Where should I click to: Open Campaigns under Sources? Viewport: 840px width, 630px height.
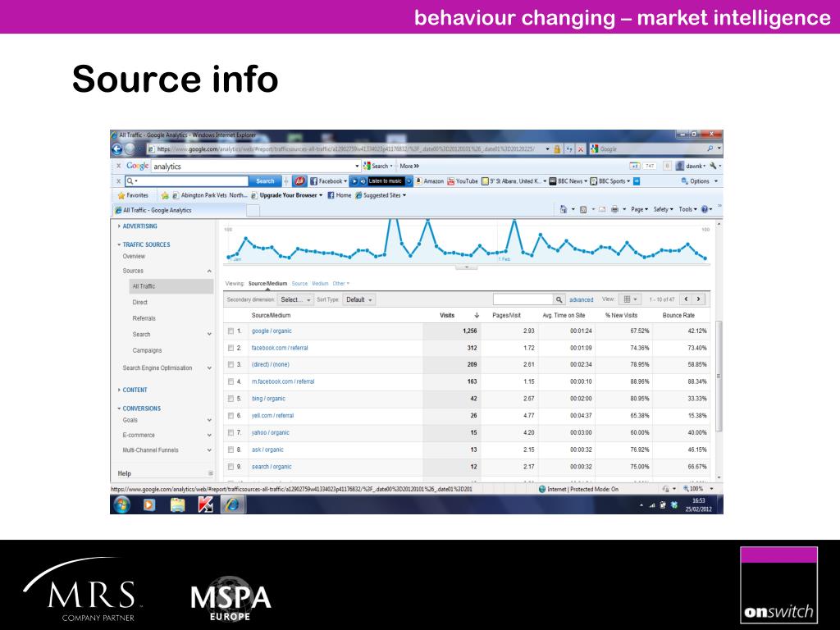[147, 350]
